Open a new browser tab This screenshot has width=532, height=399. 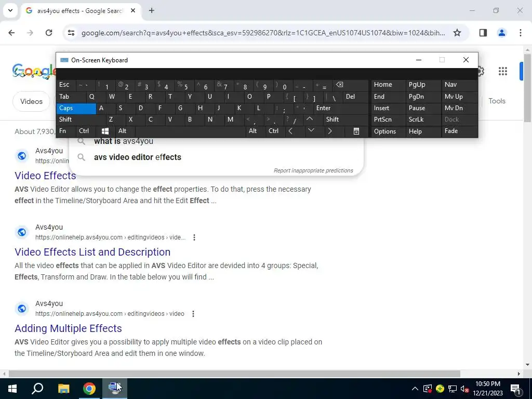point(152,10)
